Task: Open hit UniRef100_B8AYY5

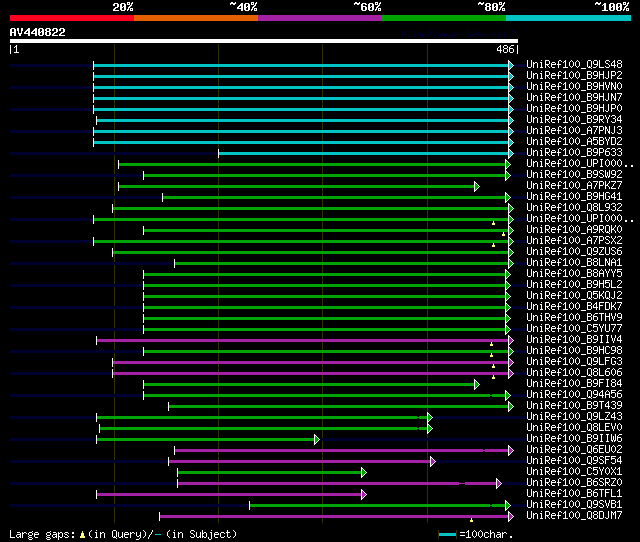Action: (574, 273)
